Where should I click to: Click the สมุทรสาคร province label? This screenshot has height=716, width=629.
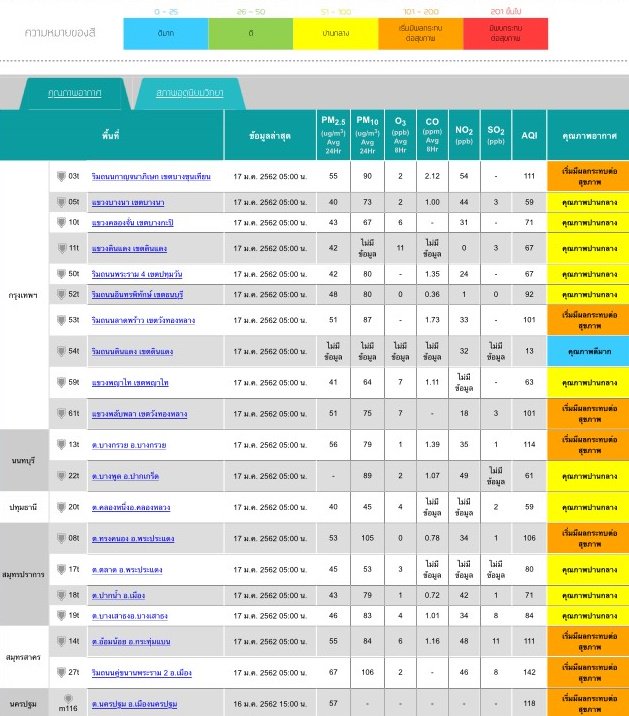tap(23, 657)
